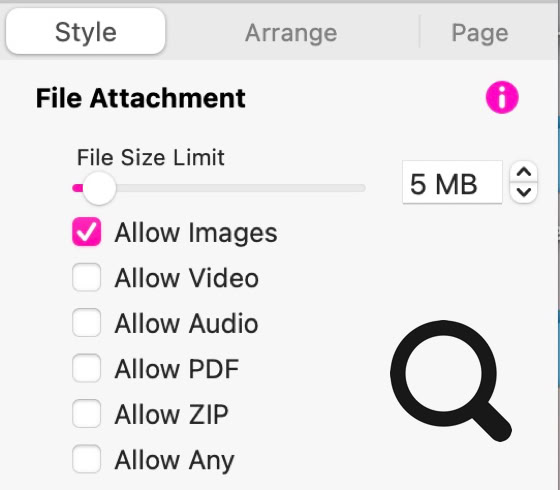Screen dimensions: 560x490
Task: Tick the Allow PDF checkbox
Action: pos(86,368)
